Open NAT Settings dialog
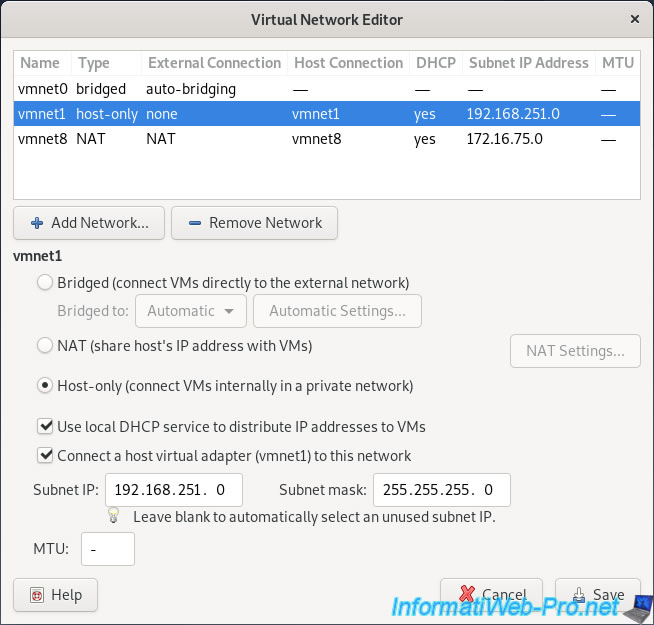Screen dimensions: 654x625 point(575,351)
